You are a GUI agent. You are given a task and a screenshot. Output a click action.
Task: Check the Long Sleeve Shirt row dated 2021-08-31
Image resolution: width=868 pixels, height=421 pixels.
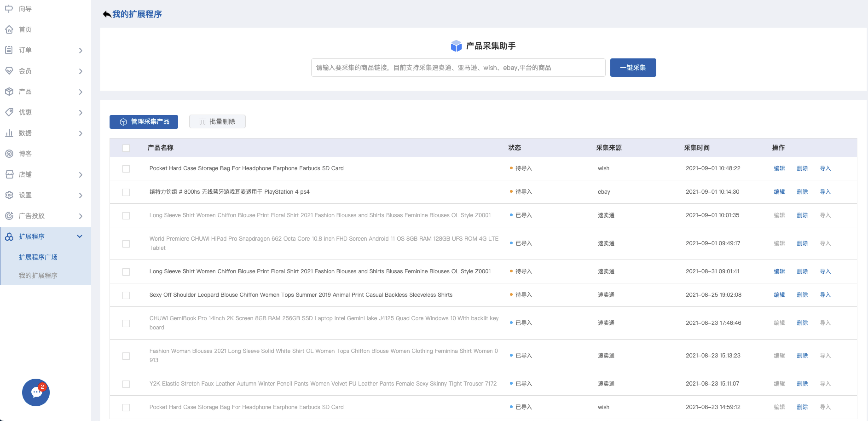tap(126, 271)
